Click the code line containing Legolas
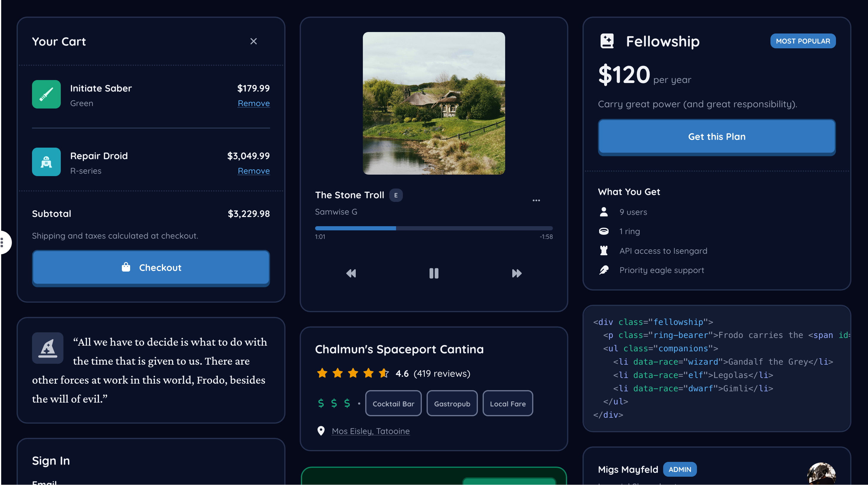Image resolution: width=868 pixels, height=485 pixels. [x=693, y=375]
